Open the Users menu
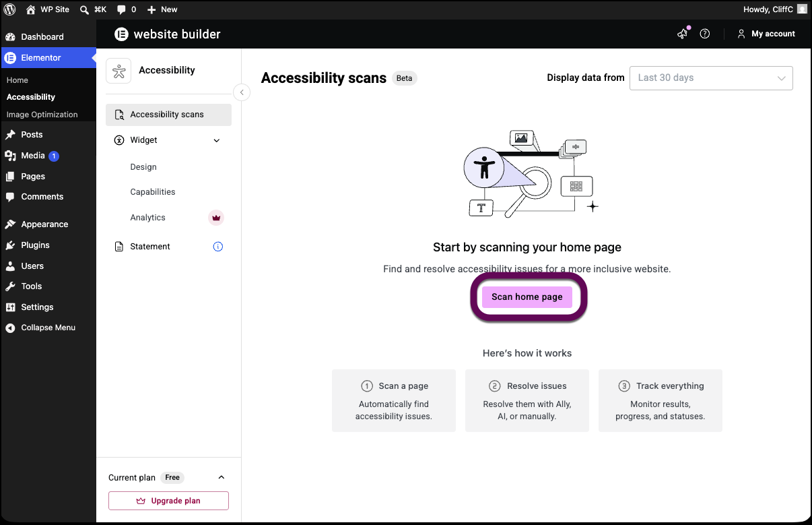This screenshot has height=525, width=812. (x=48, y=266)
